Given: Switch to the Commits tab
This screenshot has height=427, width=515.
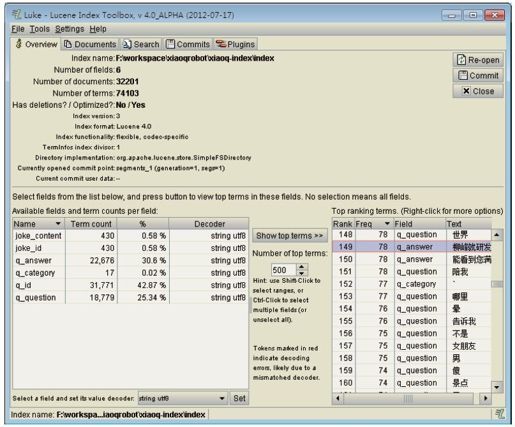Looking at the screenshot, I should click(x=188, y=44).
